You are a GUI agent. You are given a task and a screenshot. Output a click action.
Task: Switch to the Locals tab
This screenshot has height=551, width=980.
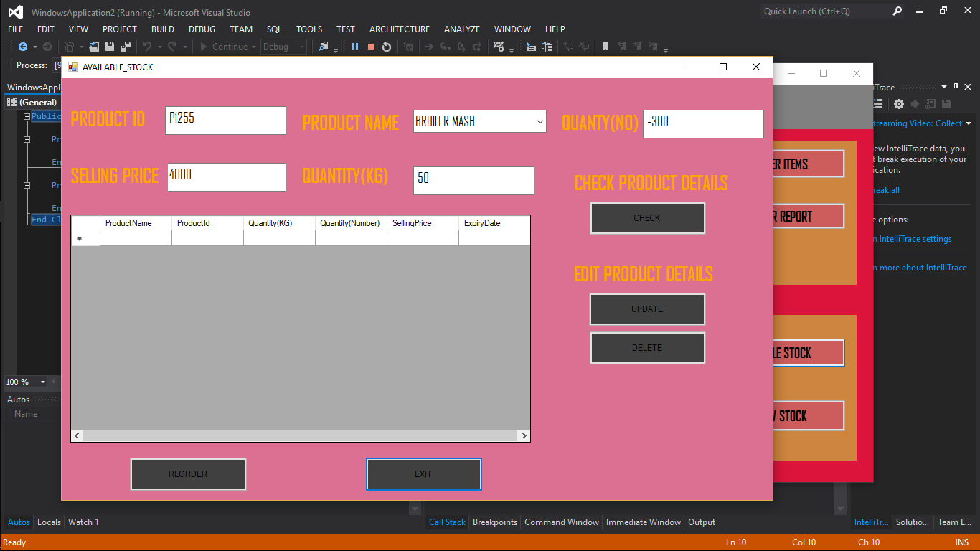(x=49, y=522)
